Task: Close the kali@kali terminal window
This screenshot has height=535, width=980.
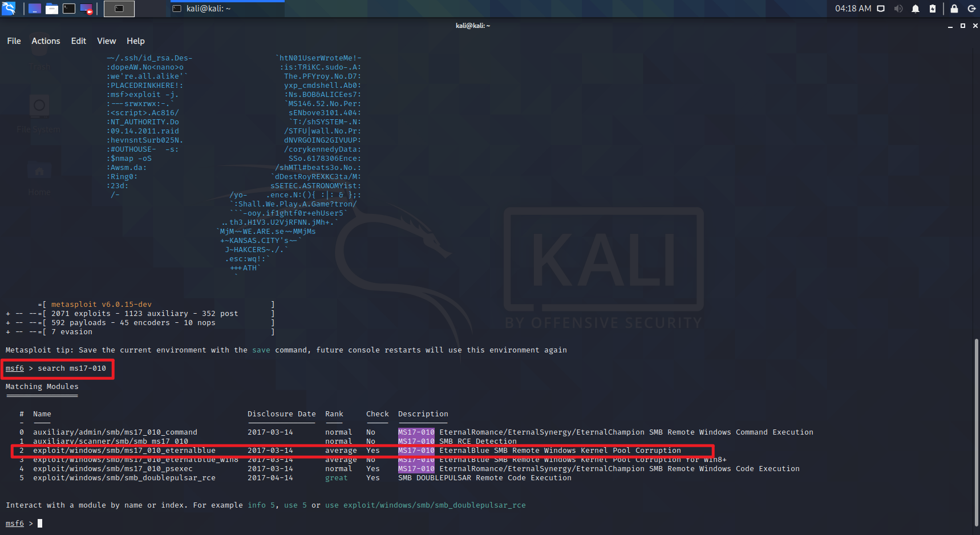Action: coord(975,26)
